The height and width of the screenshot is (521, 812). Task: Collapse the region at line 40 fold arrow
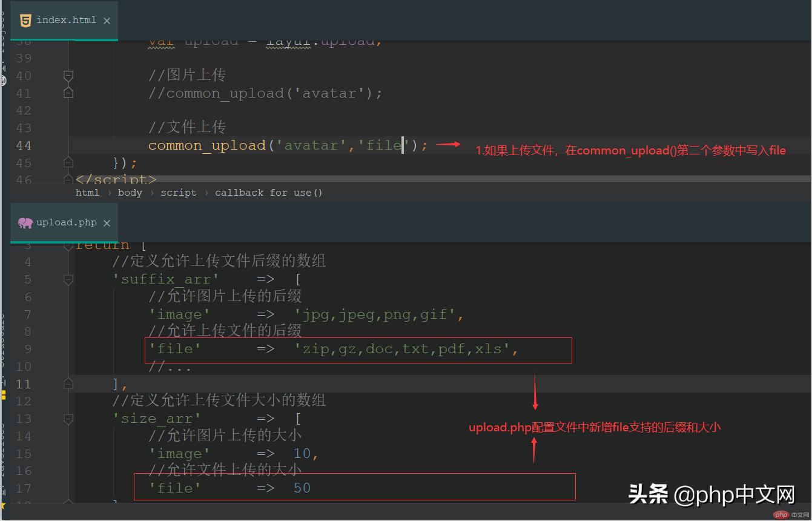point(68,75)
